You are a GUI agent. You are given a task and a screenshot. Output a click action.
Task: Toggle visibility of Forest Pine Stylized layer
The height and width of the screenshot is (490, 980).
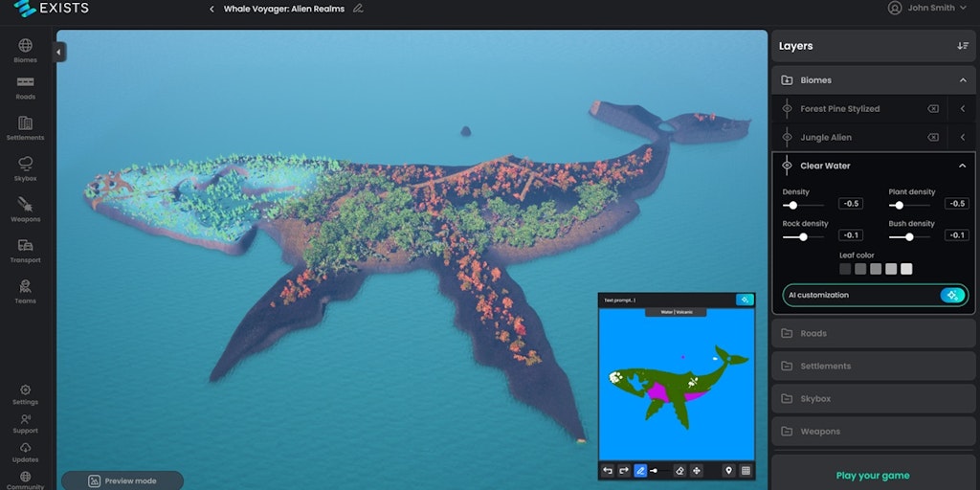point(787,109)
